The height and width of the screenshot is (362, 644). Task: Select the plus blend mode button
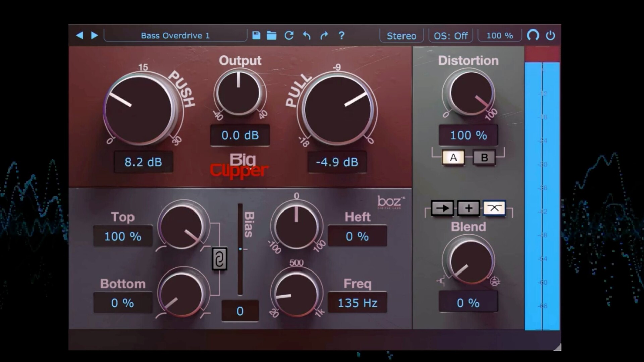click(x=469, y=208)
